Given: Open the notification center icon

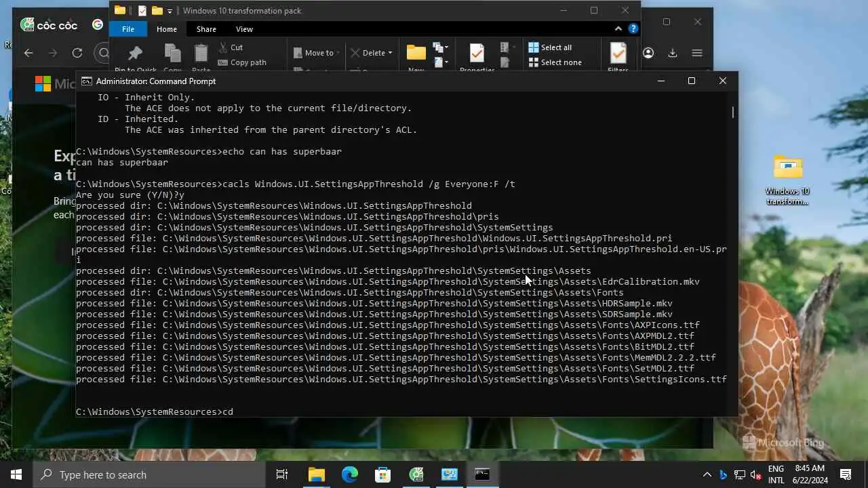Looking at the screenshot, I should click(x=846, y=474).
